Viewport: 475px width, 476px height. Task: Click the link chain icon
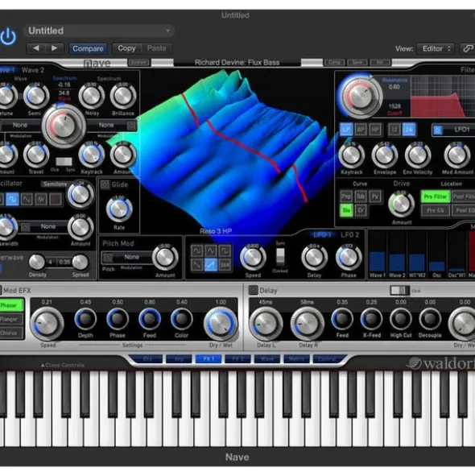pyautogui.click(x=468, y=48)
